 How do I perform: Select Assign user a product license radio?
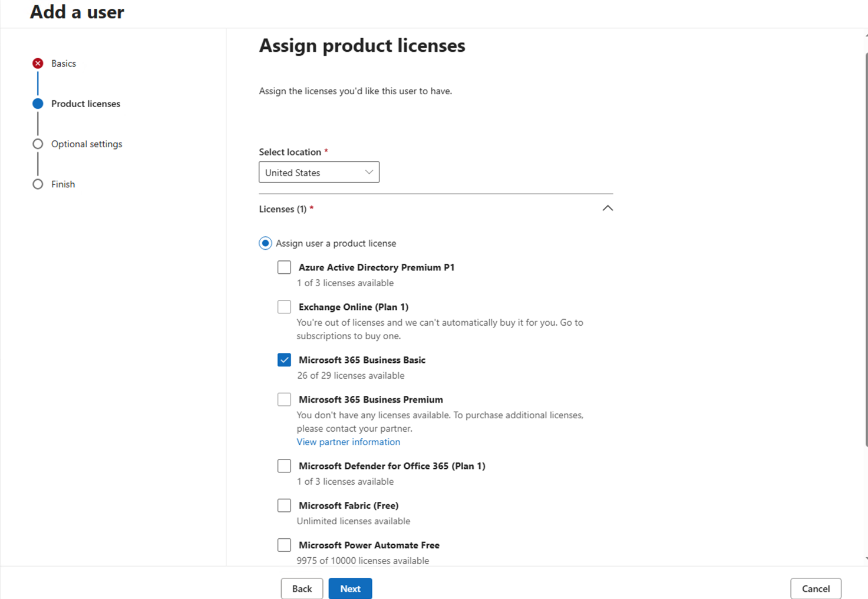click(265, 243)
